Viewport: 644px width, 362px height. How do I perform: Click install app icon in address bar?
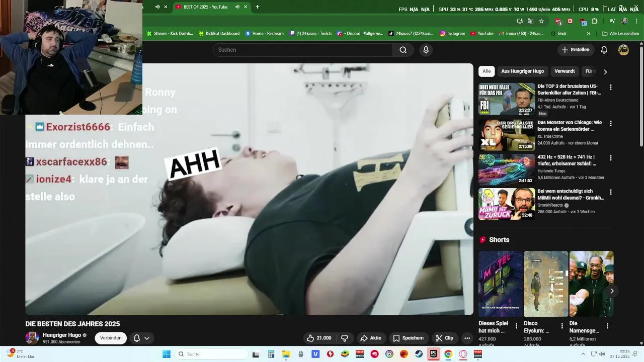(520, 21)
